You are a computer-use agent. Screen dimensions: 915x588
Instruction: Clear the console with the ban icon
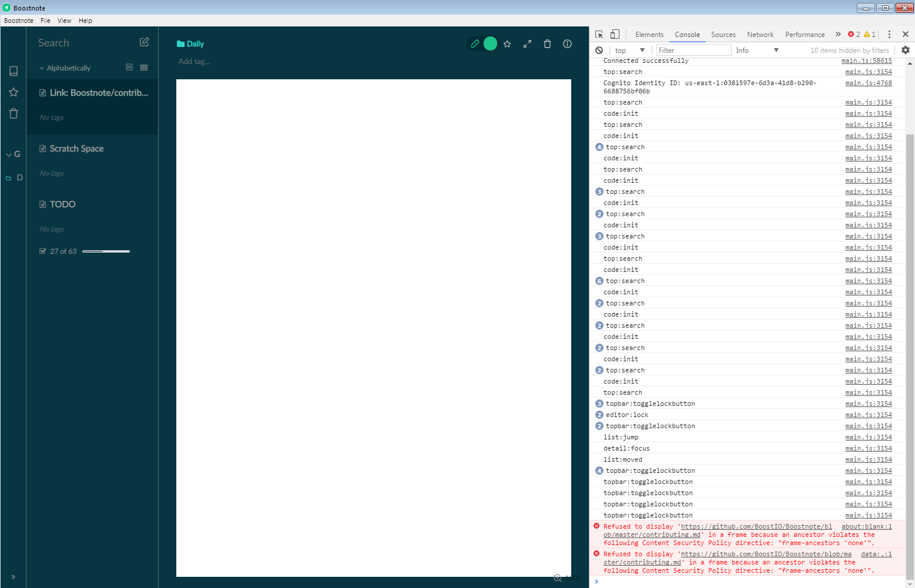pyautogui.click(x=599, y=51)
